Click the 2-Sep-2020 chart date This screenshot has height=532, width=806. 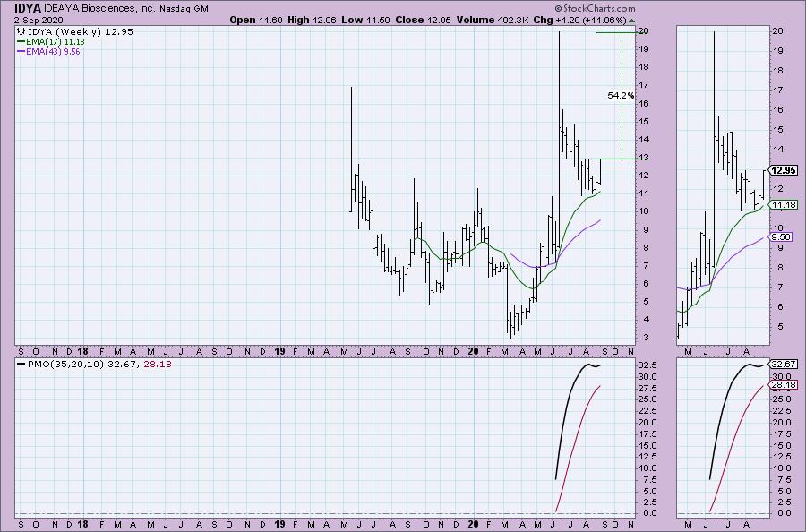click(x=39, y=21)
